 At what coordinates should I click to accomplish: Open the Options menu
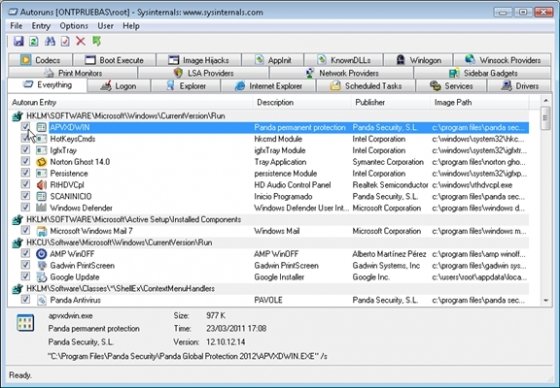74,26
